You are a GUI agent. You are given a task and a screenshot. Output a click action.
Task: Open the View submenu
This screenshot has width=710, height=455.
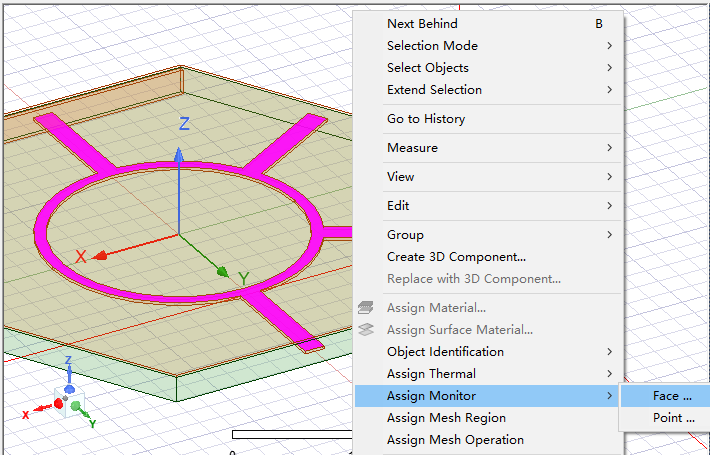400,177
